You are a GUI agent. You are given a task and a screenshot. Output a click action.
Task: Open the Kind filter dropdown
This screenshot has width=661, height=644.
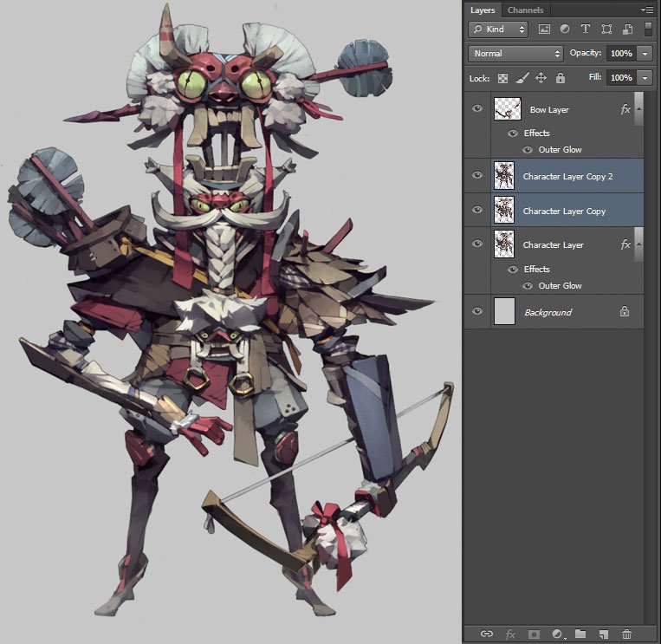pyautogui.click(x=498, y=29)
